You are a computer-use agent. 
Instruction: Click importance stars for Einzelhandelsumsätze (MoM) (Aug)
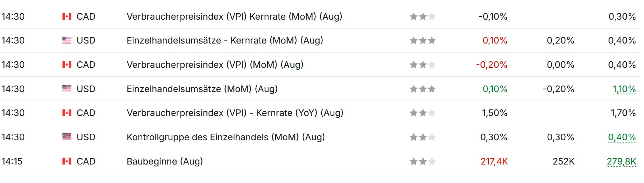click(422, 89)
